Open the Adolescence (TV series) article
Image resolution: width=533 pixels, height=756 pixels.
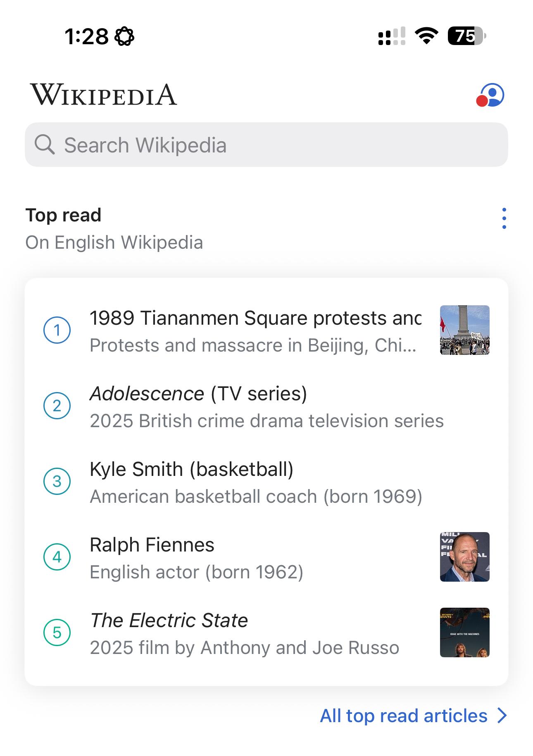pyautogui.click(x=266, y=406)
